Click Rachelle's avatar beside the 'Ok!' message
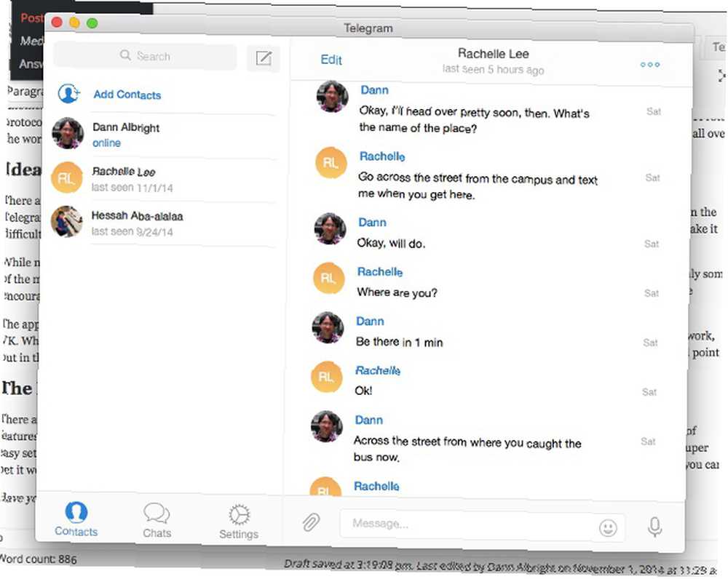Screen dimensions: 728x579 [326, 376]
